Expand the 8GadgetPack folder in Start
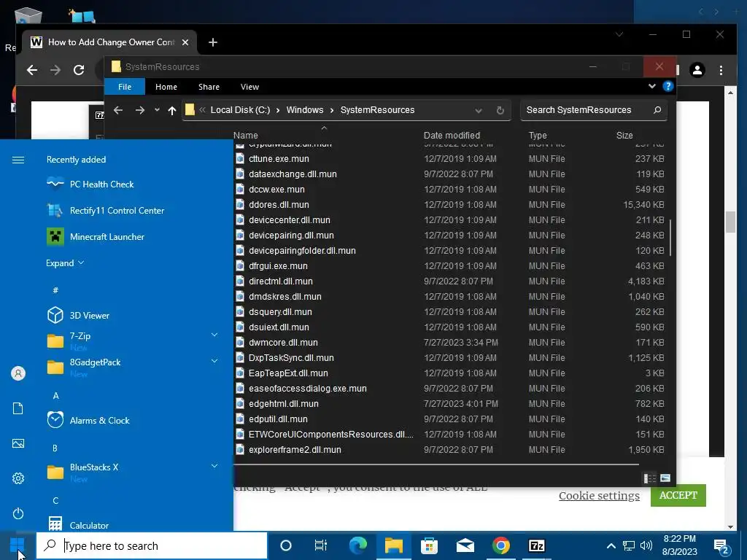Viewport: 747px width, 560px height. [214, 361]
